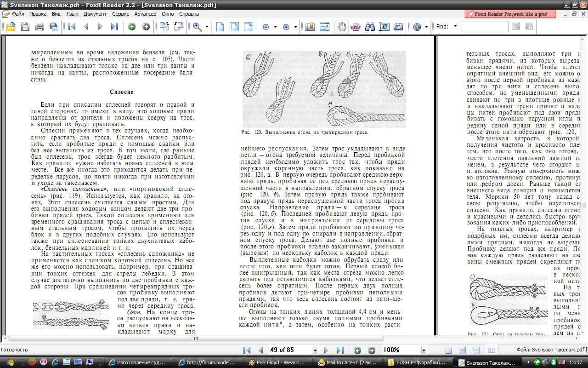Open the binoculars search tool
Viewport: 588px width, 368px height.
pyautogui.click(x=370, y=27)
